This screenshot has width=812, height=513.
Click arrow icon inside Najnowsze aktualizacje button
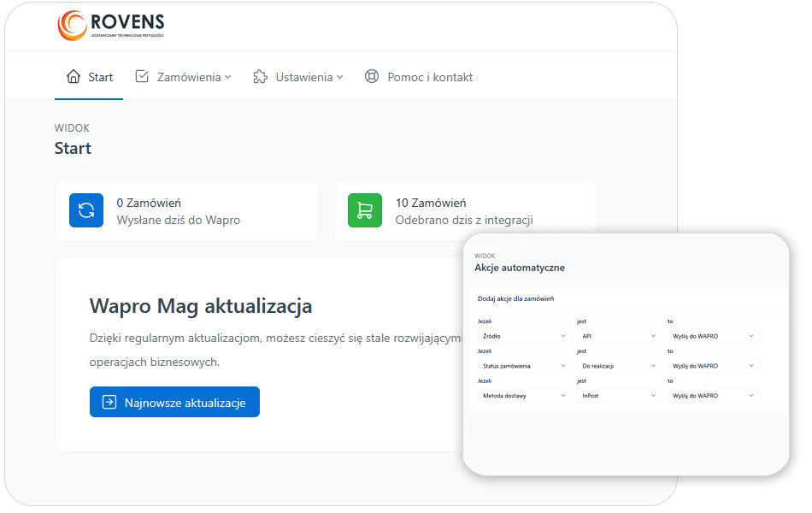pos(109,402)
